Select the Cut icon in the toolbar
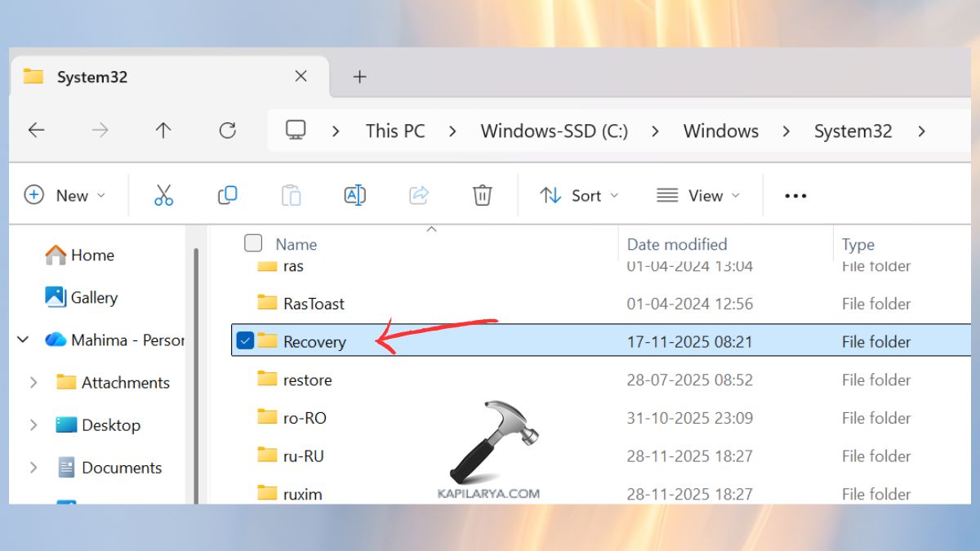980x551 pixels. click(163, 195)
